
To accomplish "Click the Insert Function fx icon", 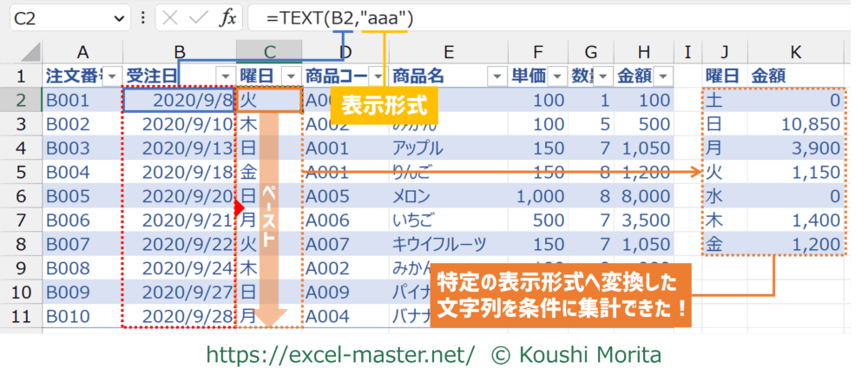I will 227,17.
